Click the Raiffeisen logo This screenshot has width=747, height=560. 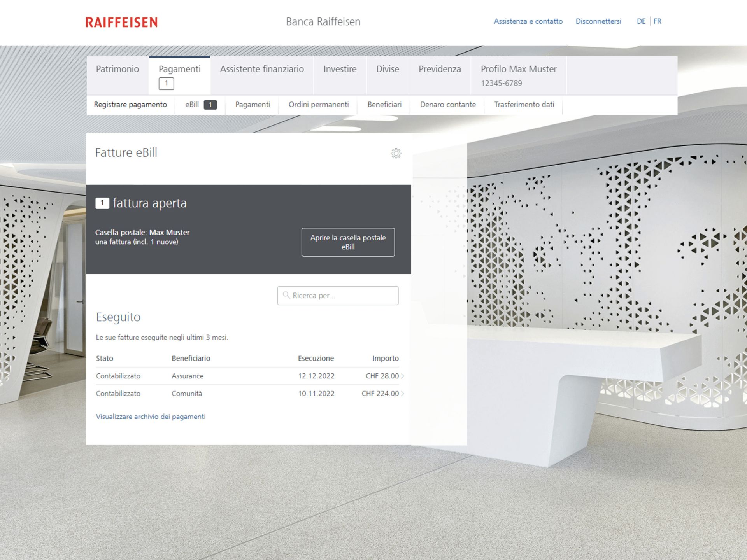click(x=121, y=22)
